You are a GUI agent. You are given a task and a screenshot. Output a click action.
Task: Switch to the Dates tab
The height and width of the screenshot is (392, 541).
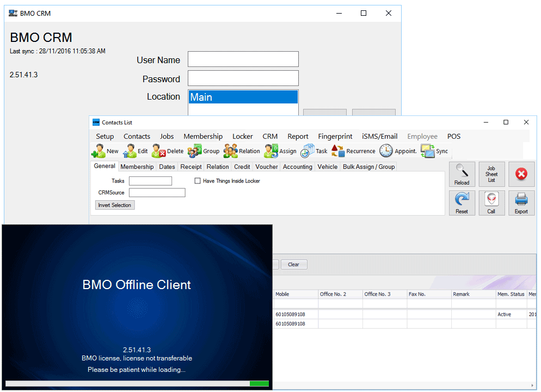[x=167, y=167]
